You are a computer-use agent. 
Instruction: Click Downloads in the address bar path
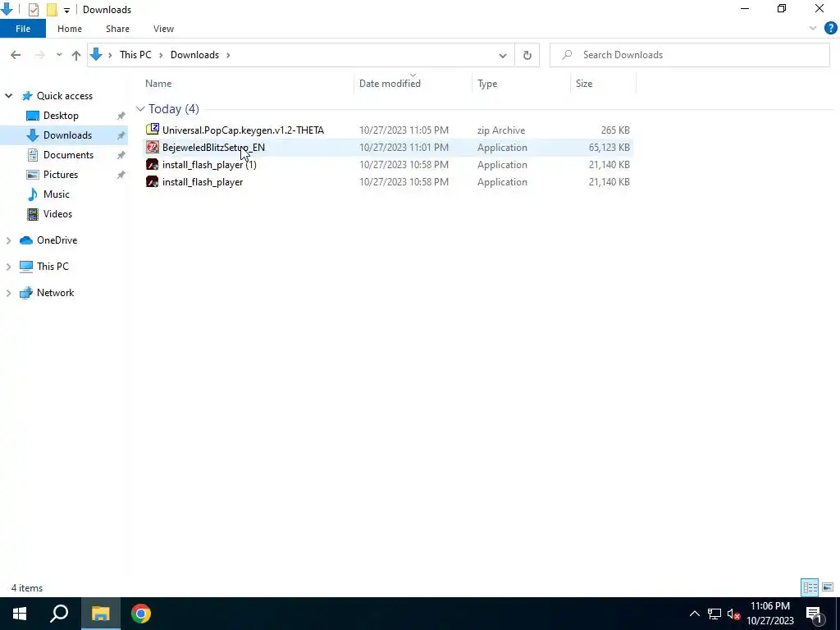pos(194,55)
